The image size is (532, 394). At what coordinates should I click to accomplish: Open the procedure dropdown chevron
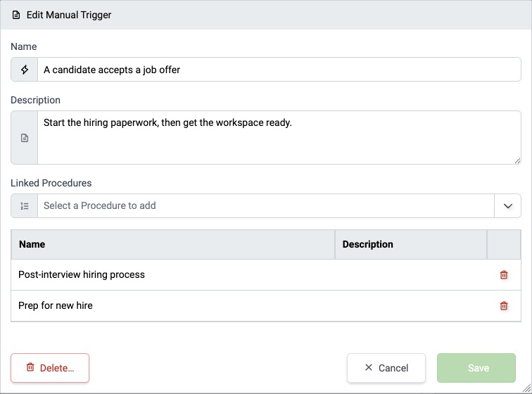click(507, 206)
